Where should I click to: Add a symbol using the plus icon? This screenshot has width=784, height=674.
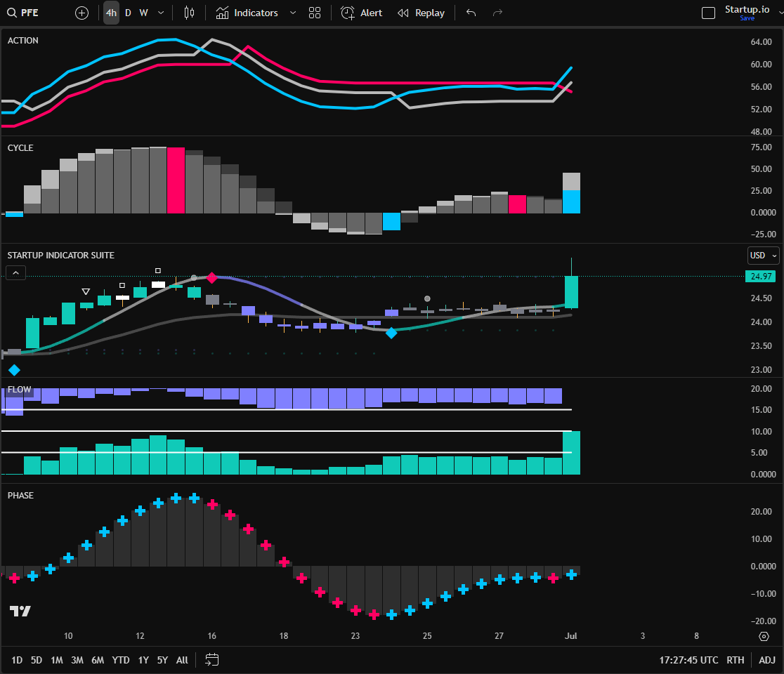click(81, 12)
